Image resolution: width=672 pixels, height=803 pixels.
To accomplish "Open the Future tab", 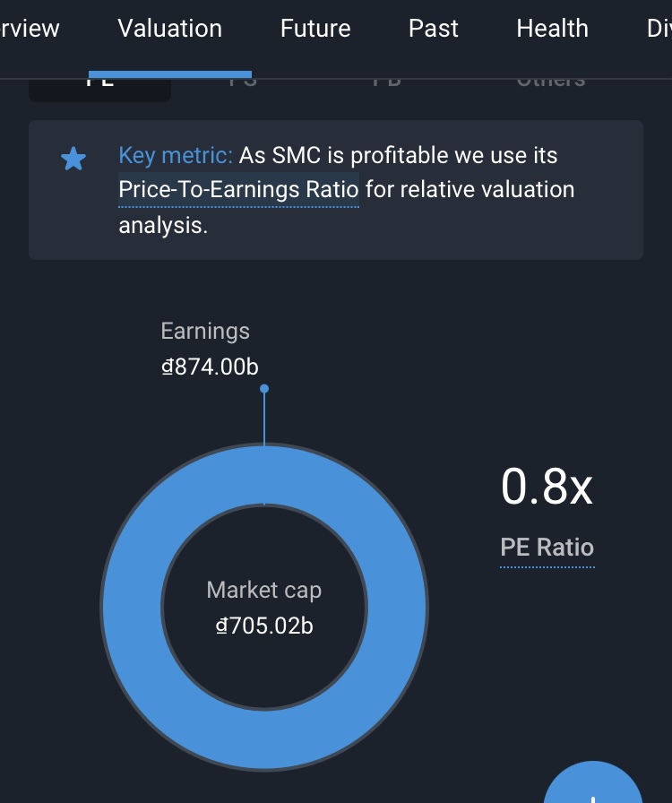I will pos(315,29).
